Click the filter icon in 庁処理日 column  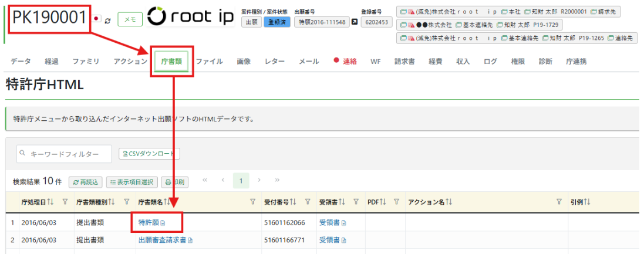click(65, 202)
